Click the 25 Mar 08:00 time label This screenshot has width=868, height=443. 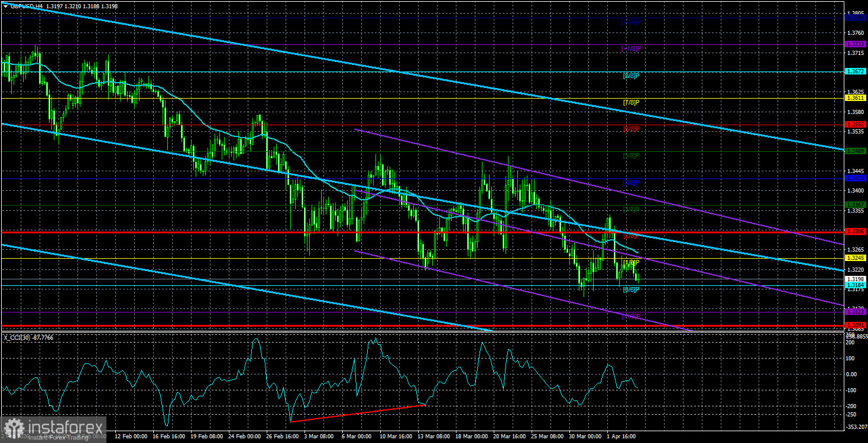click(x=547, y=437)
